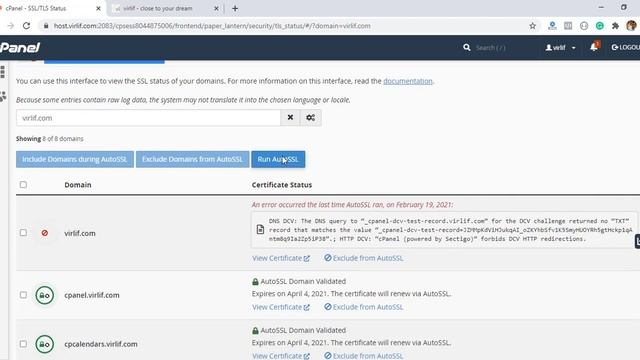Viewport: 640px width, 360px height.
Task: Click the grid icon in left sidebar
Action: click(x=3, y=72)
